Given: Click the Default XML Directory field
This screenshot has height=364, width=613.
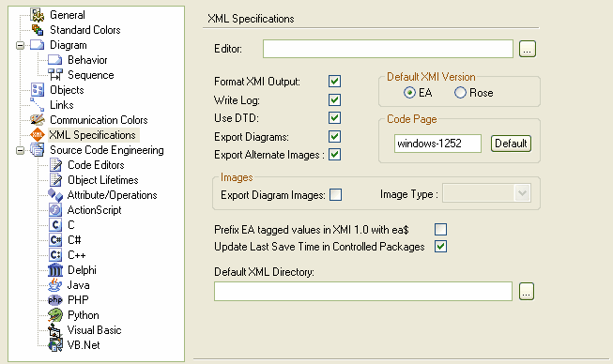Looking at the screenshot, I should tap(363, 292).
